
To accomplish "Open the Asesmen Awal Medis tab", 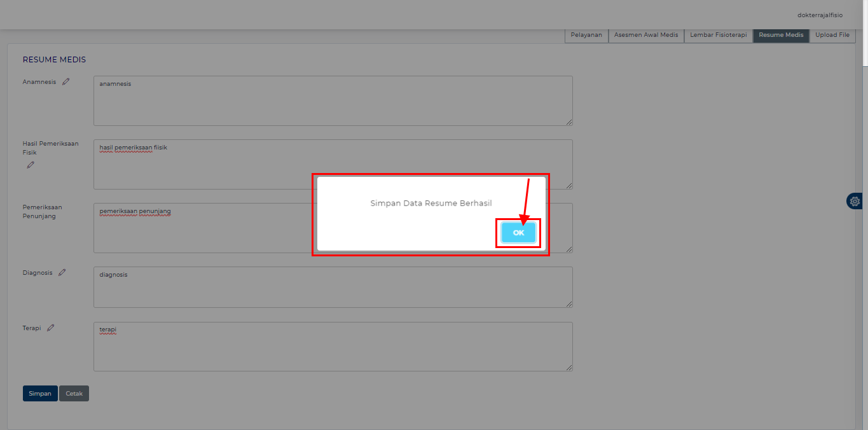I will click(x=646, y=35).
